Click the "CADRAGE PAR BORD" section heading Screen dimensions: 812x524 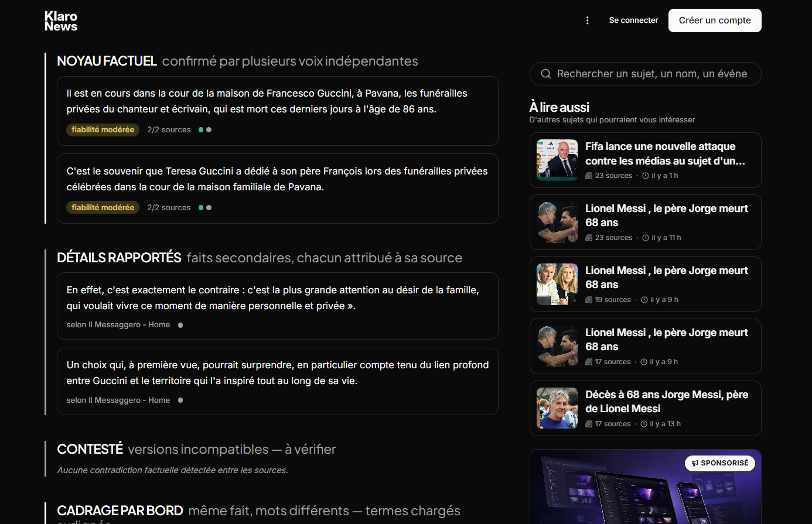(120, 511)
